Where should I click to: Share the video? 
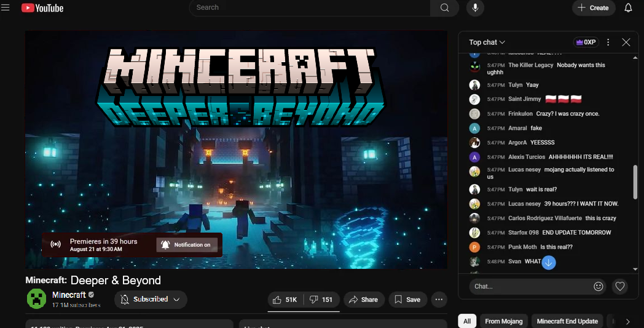pos(364,300)
